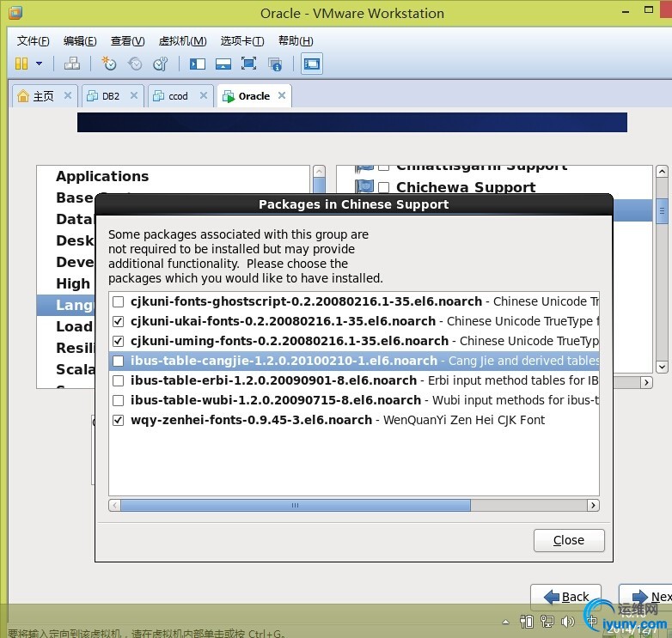
Task: Uncheck cjkuni-uming-fonts package checkbox
Action: click(x=118, y=341)
